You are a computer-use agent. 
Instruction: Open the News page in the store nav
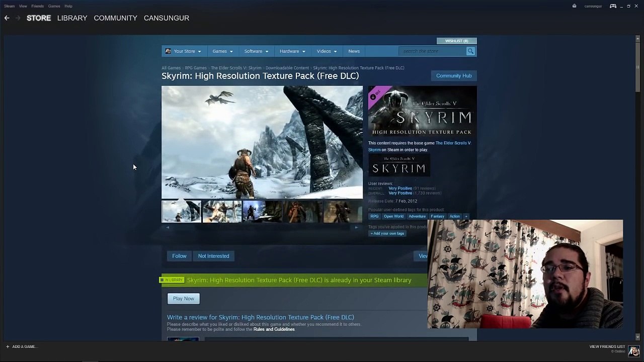pyautogui.click(x=354, y=51)
